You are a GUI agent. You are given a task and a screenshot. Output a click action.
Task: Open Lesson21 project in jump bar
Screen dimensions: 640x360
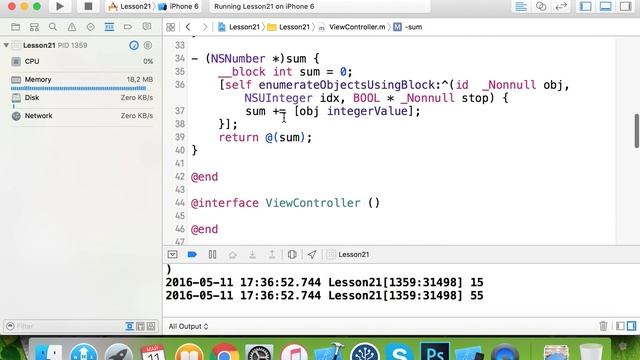[x=239, y=27]
